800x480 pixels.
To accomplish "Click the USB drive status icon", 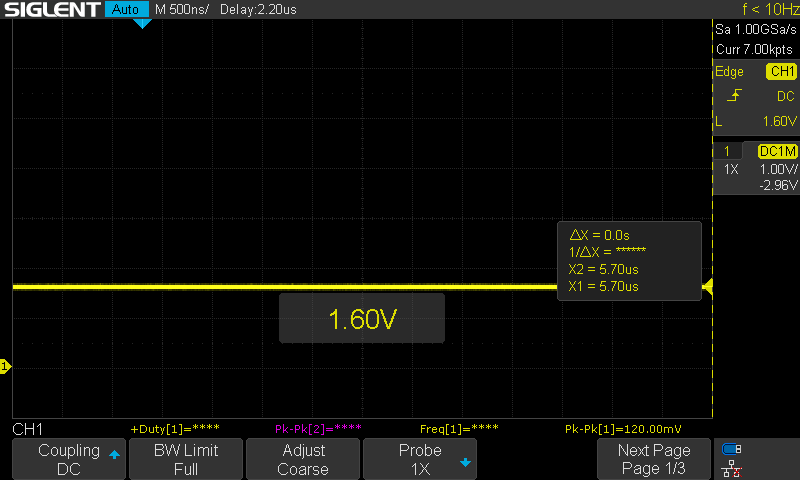I will pyautogui.click(x=732, y=449).
